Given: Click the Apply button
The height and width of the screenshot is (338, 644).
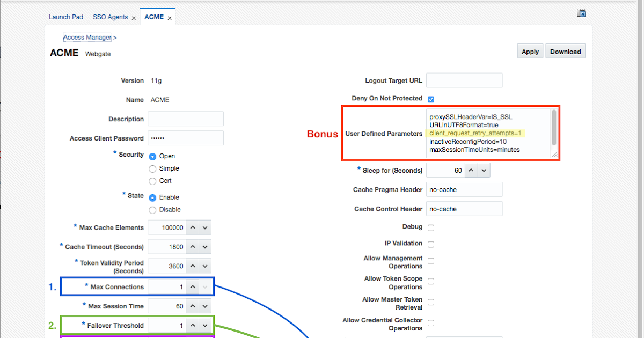Looking at the screenshot, I should click(530, 52).
